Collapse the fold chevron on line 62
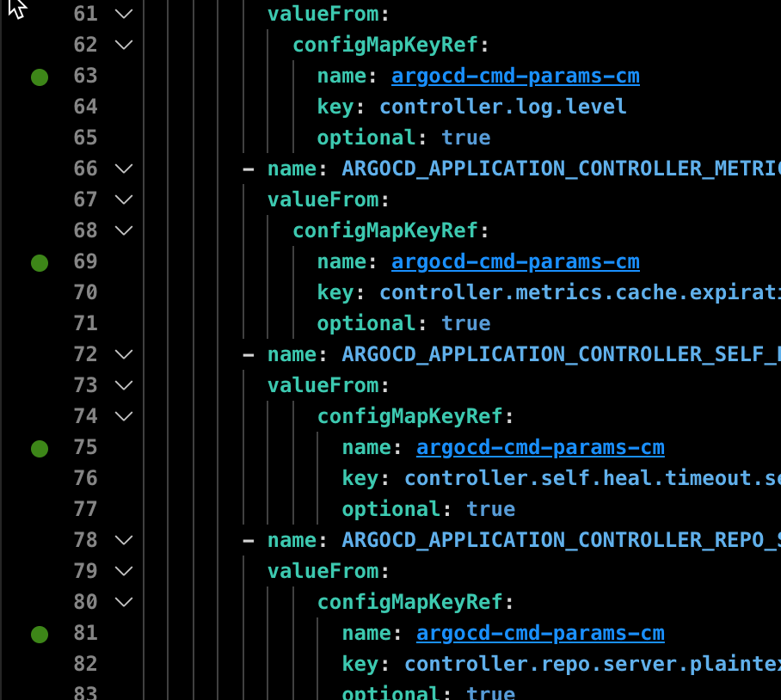781x700 pixels. click(x=124, y=45)
